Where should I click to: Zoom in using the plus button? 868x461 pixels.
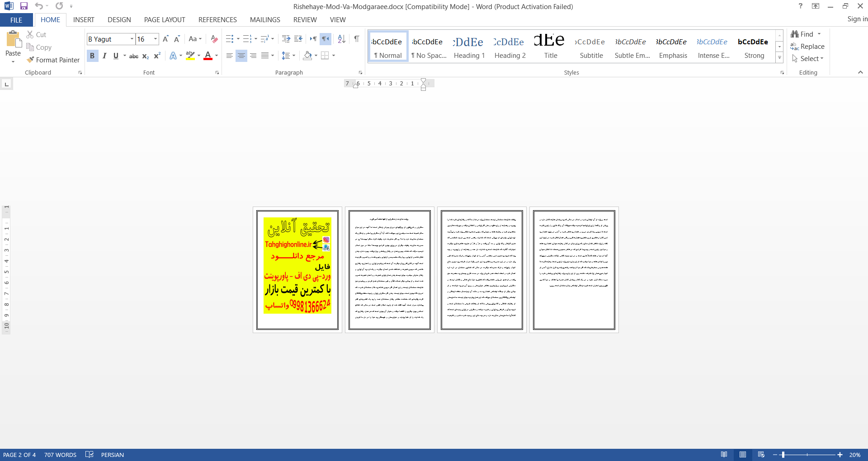pos(840,455)
